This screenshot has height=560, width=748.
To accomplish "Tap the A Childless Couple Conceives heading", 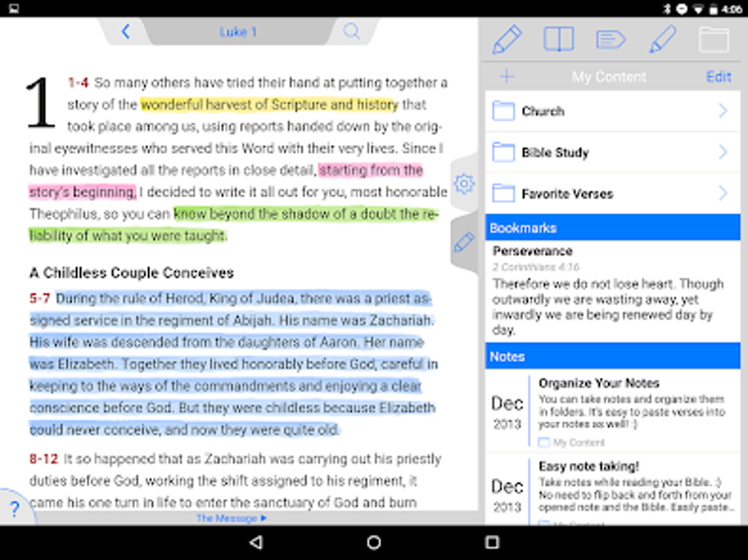I will pyautogui.click(x=132, y=273).
